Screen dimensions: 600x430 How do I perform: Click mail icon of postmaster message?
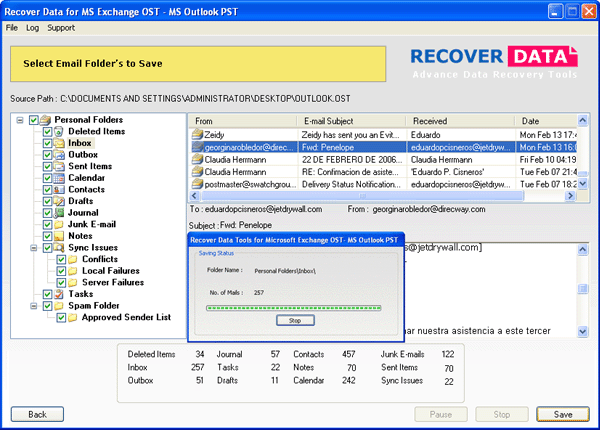click(197, 184)
